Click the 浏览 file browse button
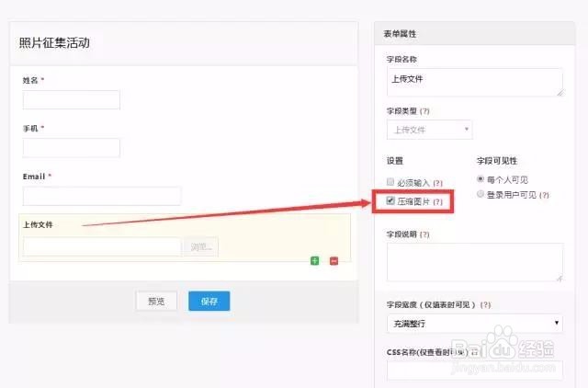 (x=201, y=247)
